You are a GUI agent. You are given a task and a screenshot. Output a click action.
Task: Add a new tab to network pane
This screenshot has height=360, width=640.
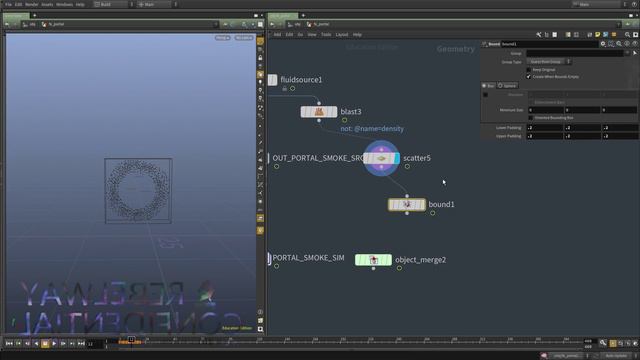click(303, 16)
